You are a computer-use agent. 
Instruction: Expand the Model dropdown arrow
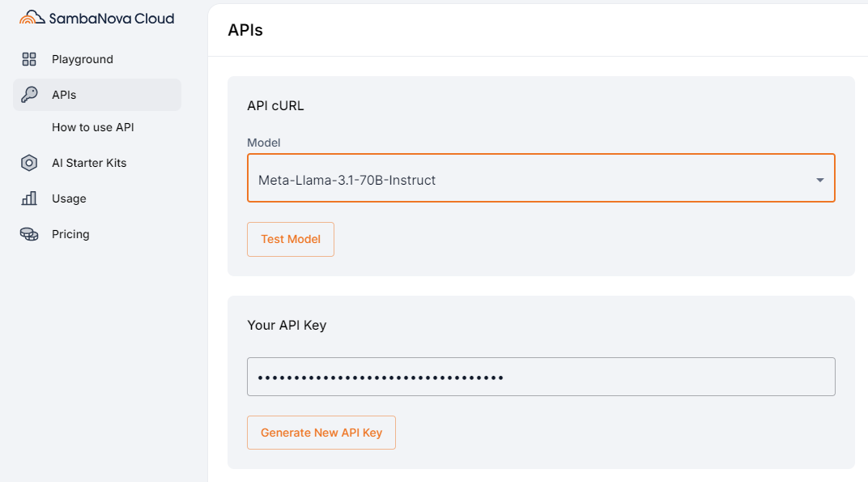tap(820, 180)
